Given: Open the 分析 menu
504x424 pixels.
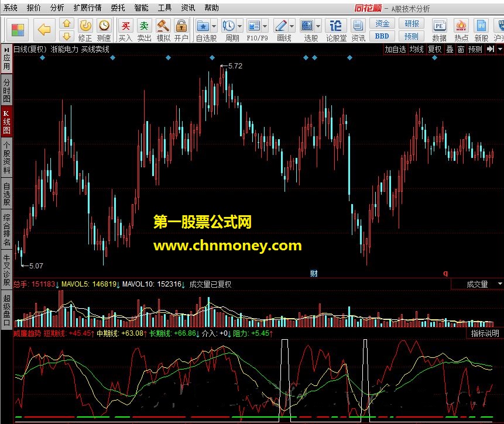Looking at the screenshot, I should coord(57,8).
